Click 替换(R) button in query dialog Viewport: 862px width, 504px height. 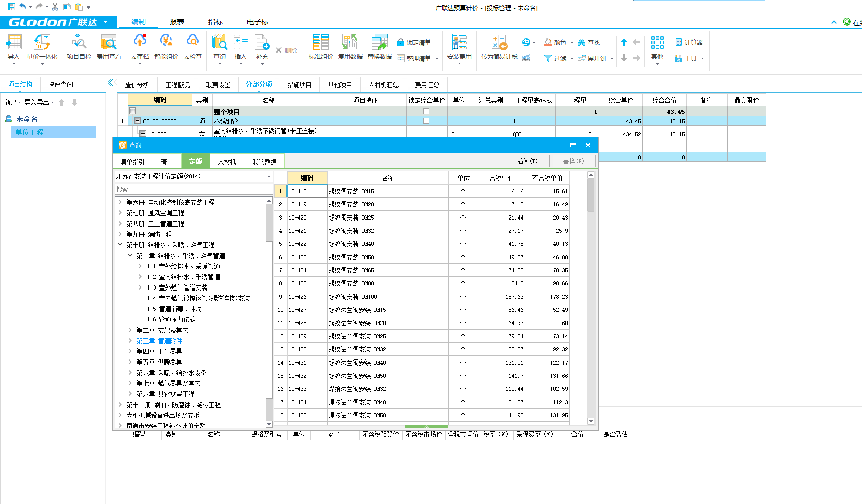point(573,161)
